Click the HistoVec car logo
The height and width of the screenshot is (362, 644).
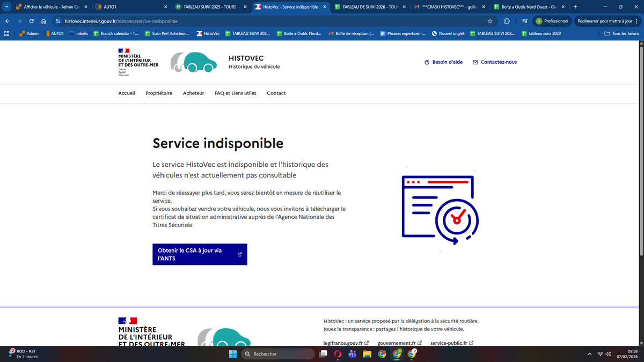coord(194,62)
